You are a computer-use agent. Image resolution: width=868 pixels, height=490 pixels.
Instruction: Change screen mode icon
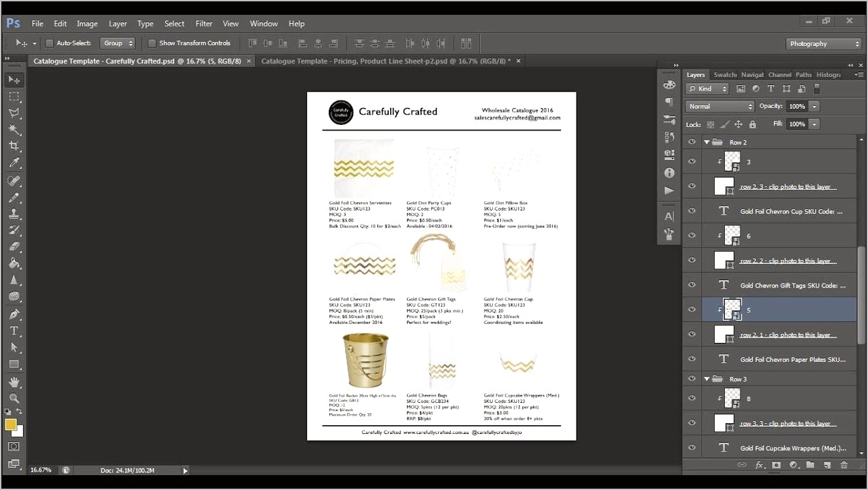(x=14, y=464)
